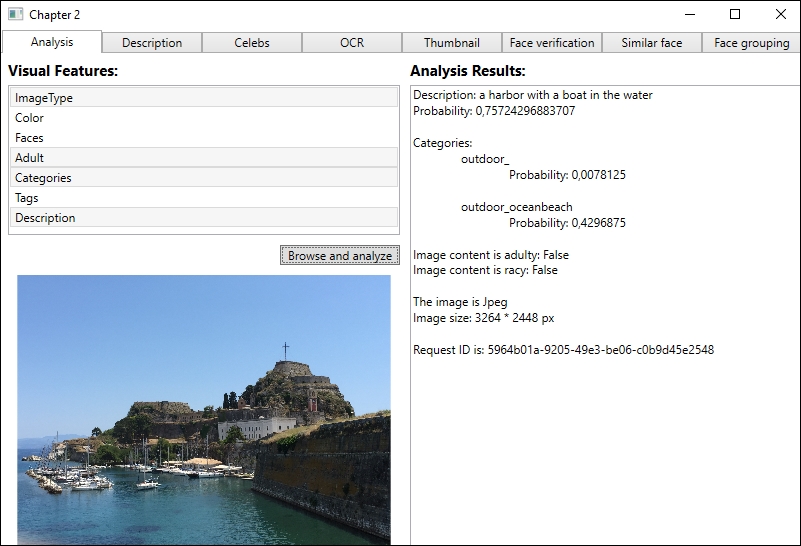Go to the Face verification tab
The width and height of the screenshot is (801, 546).
click(552, 43)
